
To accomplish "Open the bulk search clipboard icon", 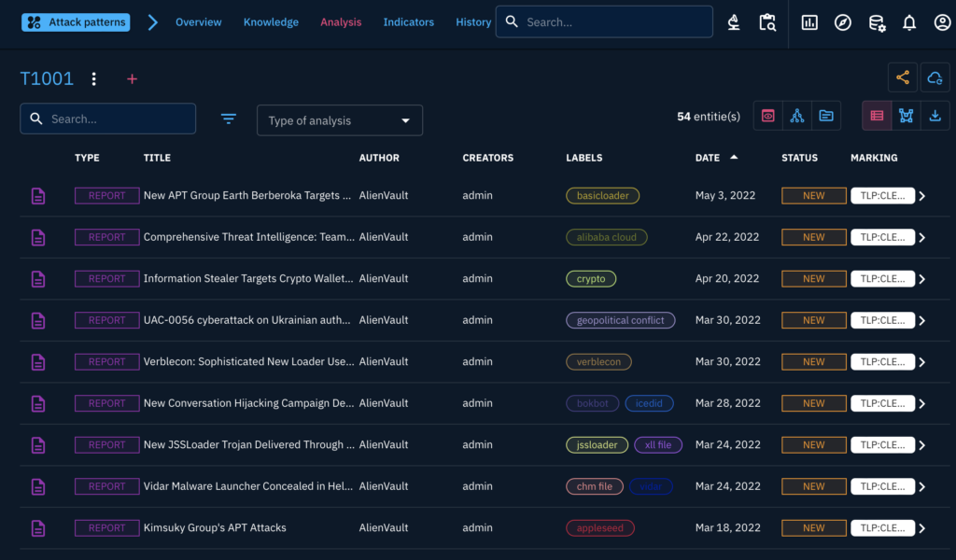I will [x=767, y=22].
